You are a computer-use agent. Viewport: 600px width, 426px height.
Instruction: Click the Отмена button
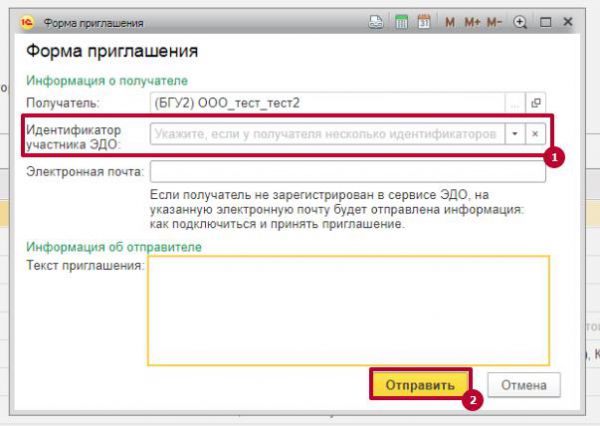coord(524,384)
